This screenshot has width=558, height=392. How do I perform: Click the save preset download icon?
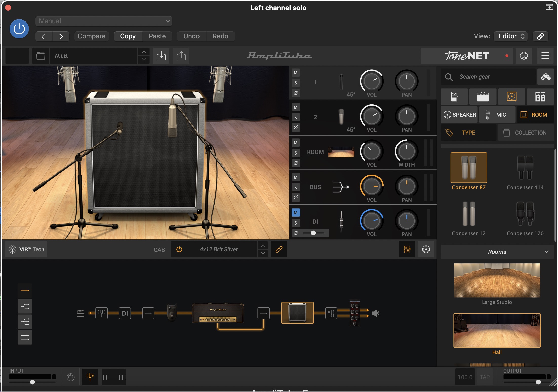[x=161, y=56]
